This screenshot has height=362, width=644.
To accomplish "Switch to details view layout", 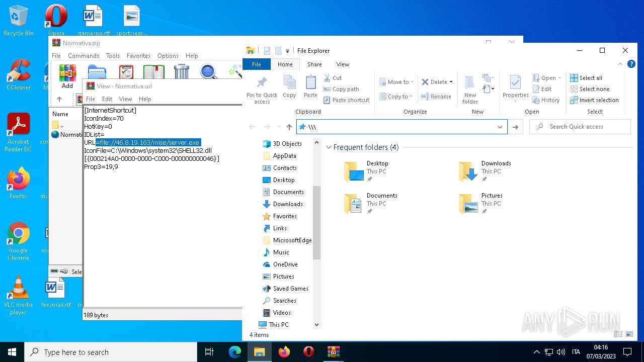I will tap(618, 334).
